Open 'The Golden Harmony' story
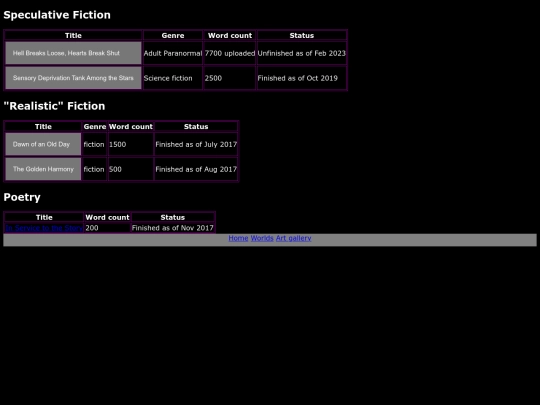The image size is (540, 405). pyautogui.click(x=43, y=169)
